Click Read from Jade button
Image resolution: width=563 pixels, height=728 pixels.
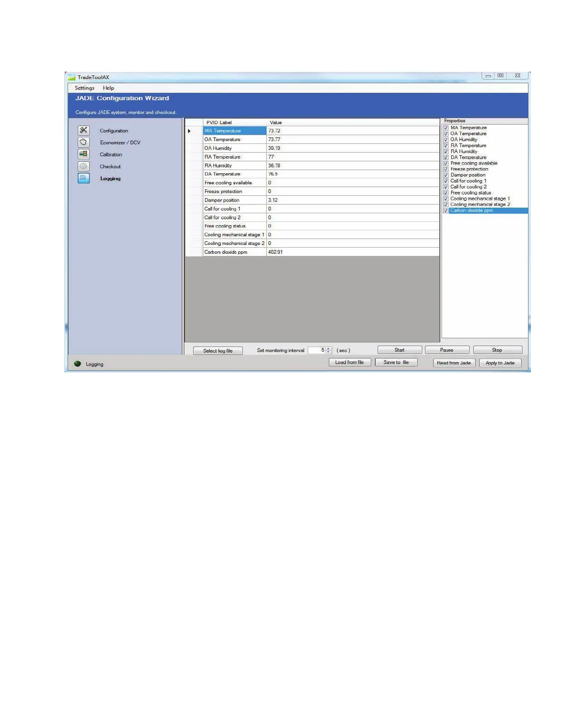tap(454, 363)
